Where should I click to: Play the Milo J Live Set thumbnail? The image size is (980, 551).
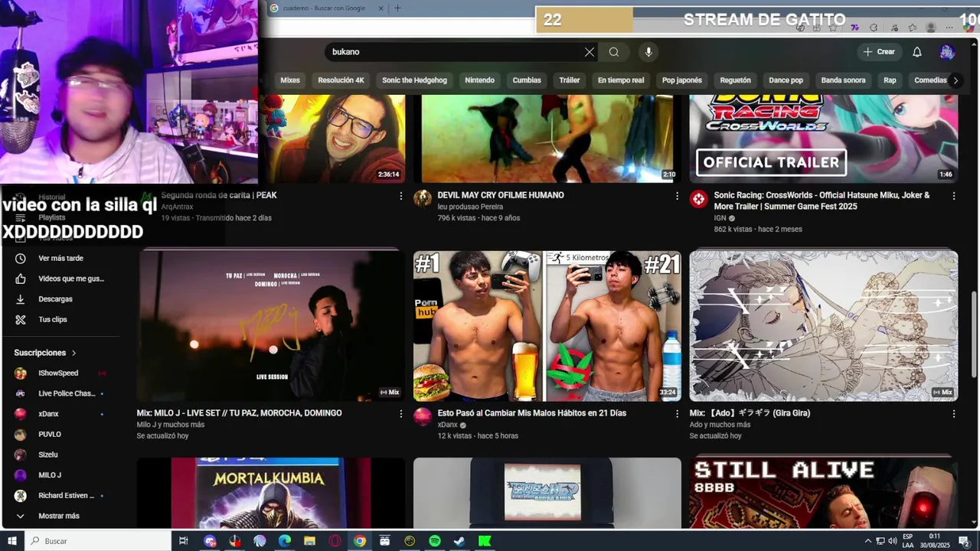[x=271, y=325]
